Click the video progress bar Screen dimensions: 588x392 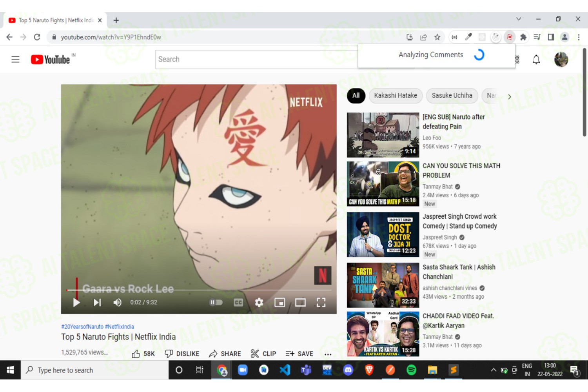coord(199,290)
